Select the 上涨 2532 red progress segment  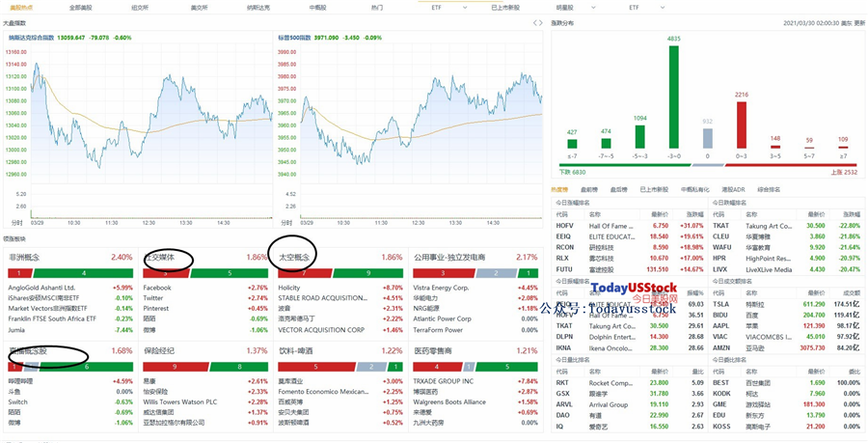[792, 165]
